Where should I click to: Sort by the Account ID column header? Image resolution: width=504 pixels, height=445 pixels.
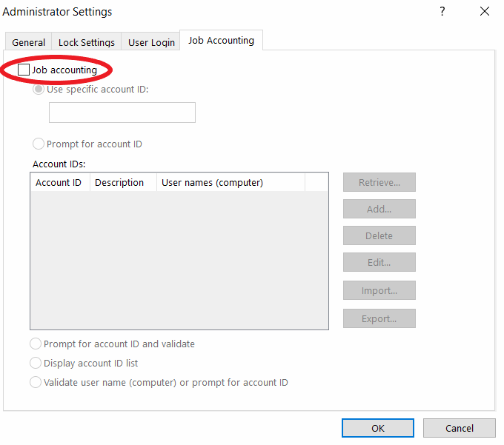(61, 182)
